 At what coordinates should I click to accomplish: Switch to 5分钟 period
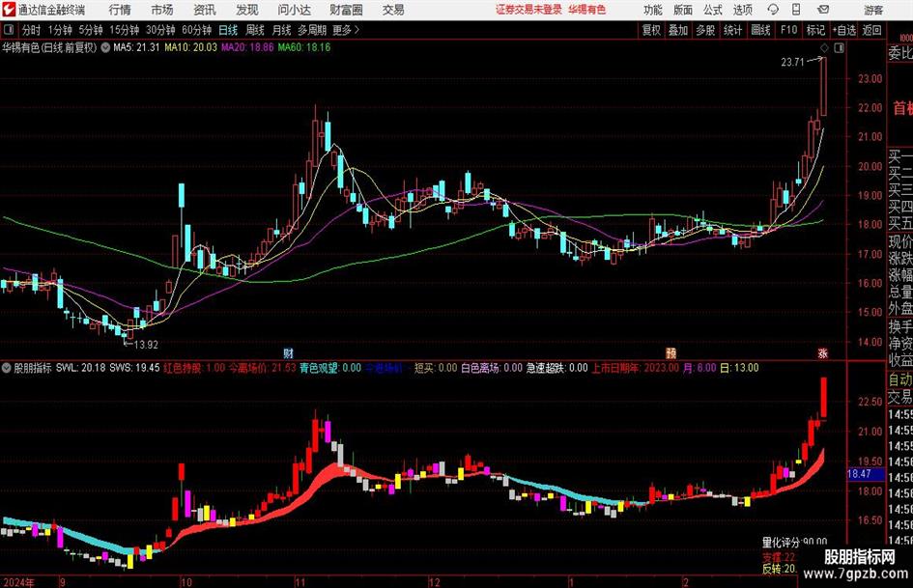pyautogui.click(x=90, y=30)
